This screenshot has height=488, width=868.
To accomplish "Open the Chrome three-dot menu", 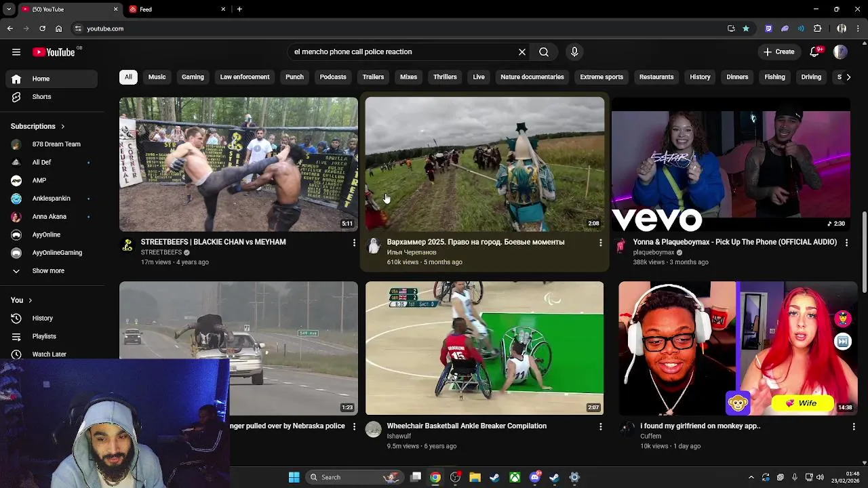I will [859, 28].
